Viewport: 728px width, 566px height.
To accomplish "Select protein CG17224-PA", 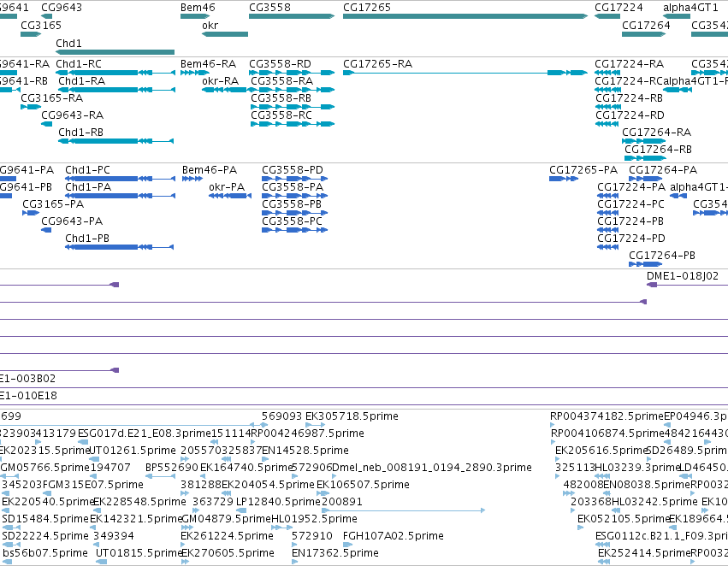I will coord(631,187).
